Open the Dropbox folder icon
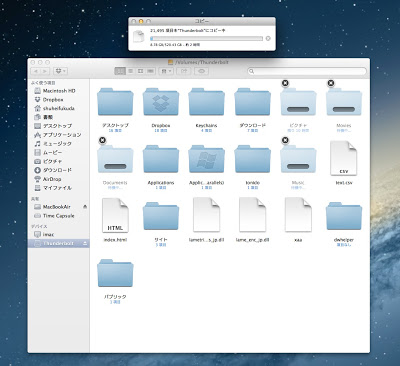400x366 pixels. 161,102
